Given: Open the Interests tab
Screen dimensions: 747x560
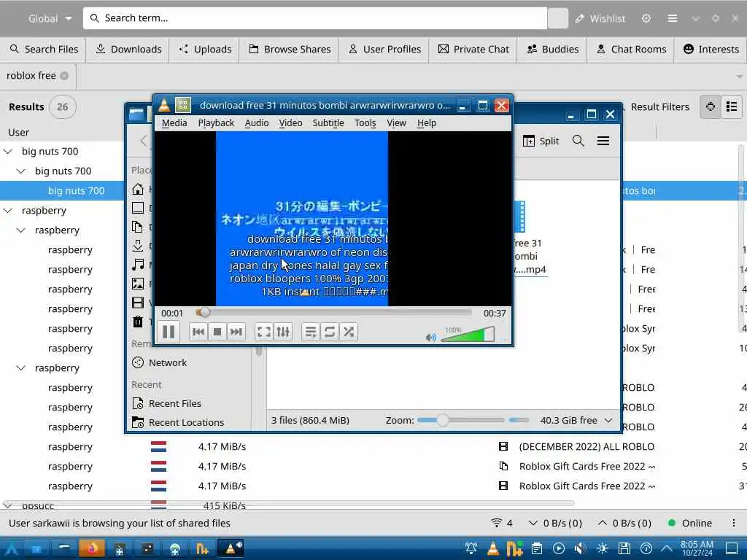Looking at the screenshot, I should click(711, 49).
